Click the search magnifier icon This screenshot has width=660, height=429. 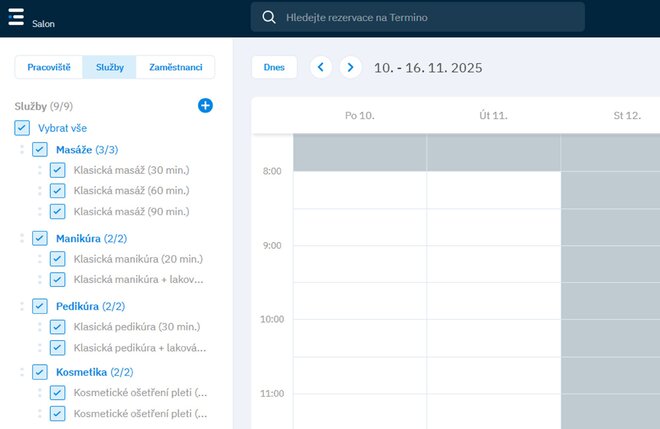pos(268,17)
